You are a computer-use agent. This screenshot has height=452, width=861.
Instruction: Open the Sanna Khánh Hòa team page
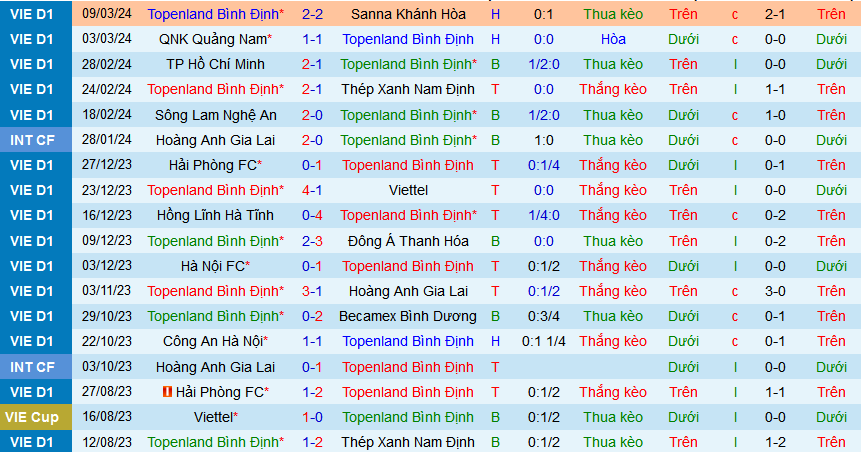coord(408,15)
